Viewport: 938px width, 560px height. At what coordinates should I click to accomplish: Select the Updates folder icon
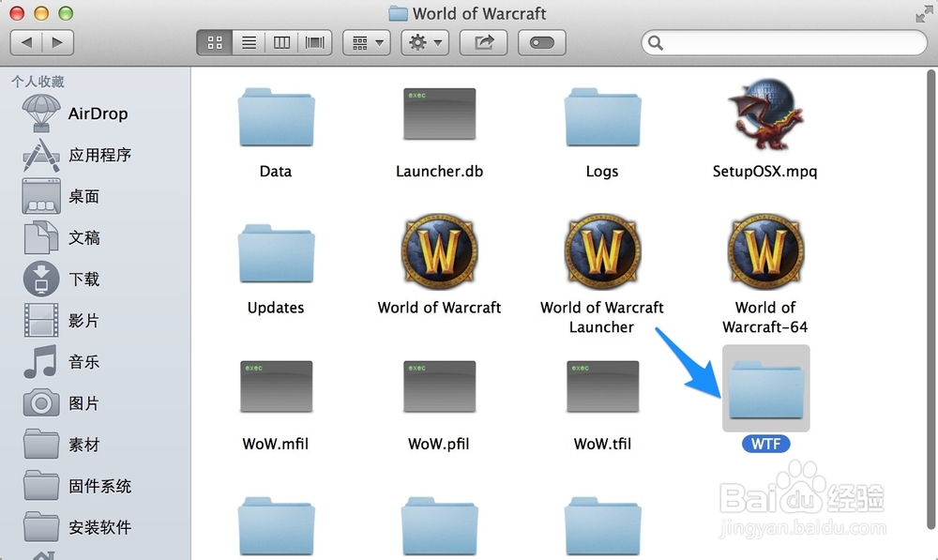tap(276, 253)
